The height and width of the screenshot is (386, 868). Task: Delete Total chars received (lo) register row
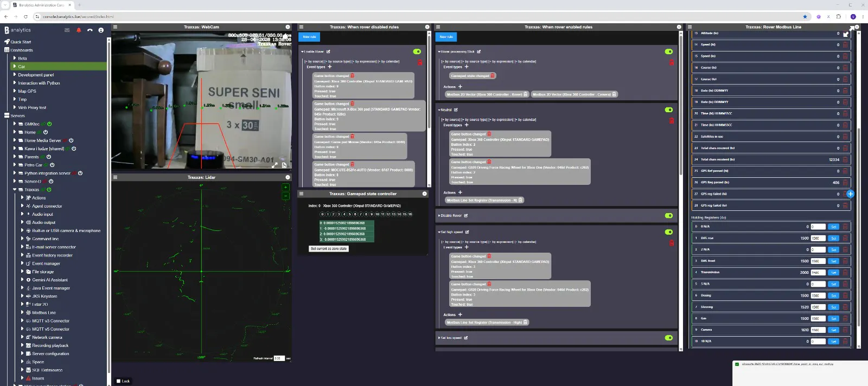coord(845,159)
